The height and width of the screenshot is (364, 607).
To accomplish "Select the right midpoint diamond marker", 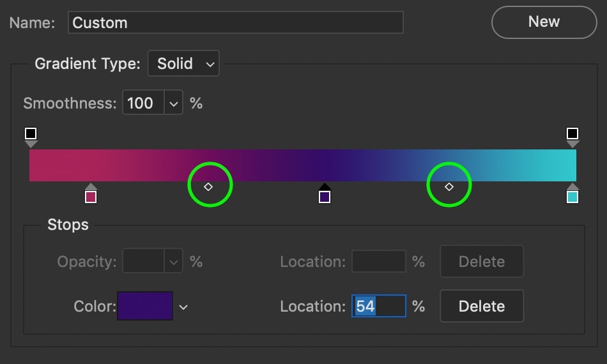I will point(449,186).
